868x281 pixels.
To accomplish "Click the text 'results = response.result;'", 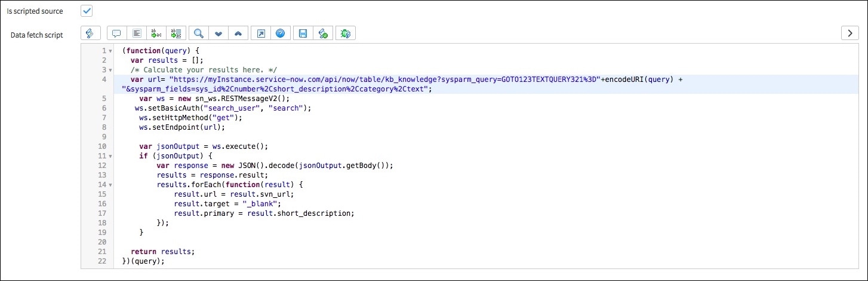I will click(213, 175).
